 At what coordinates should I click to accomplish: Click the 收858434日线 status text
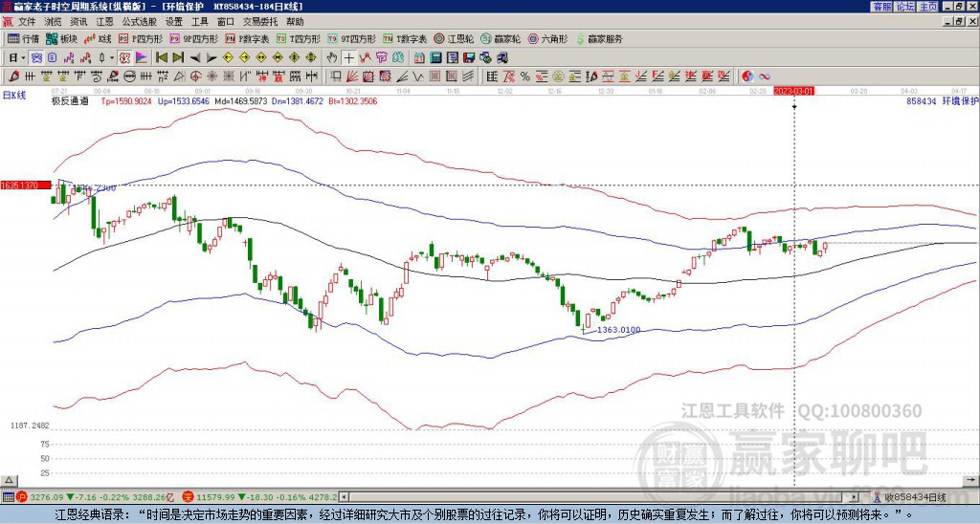point(915,497)
